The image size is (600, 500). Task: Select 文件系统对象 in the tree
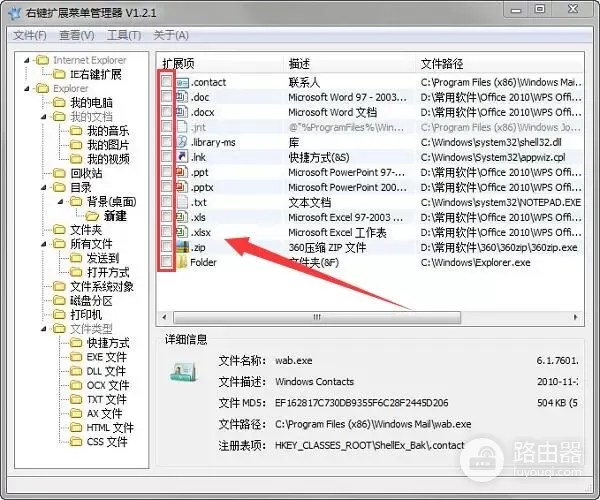(x=102, y=287)
